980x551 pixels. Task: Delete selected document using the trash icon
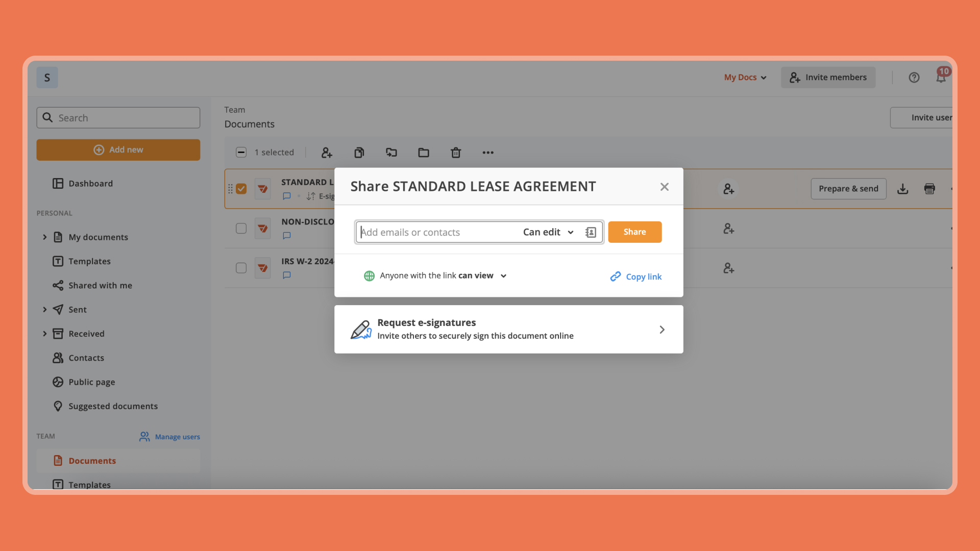click(x=456, y=152)
